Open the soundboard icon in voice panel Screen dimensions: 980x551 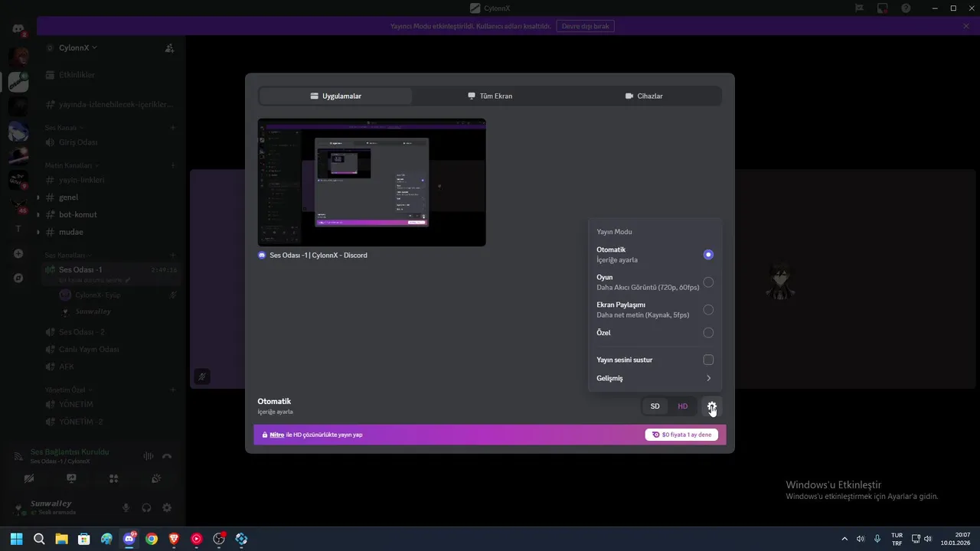point(156,479)
